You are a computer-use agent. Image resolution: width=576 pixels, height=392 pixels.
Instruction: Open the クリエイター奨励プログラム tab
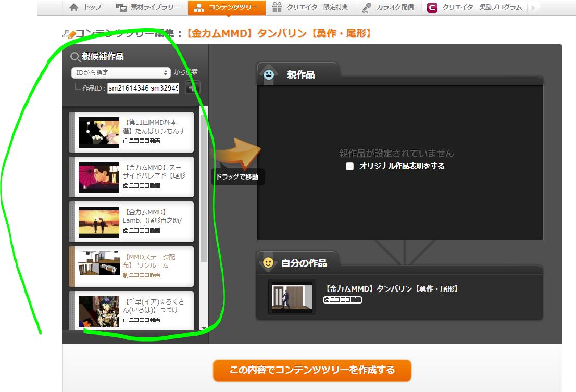474,7
